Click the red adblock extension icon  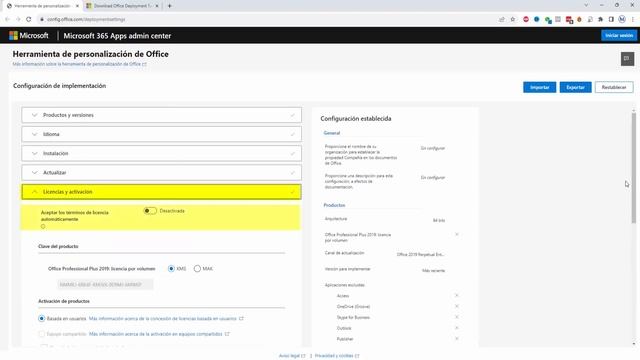(x=526, y=19)
